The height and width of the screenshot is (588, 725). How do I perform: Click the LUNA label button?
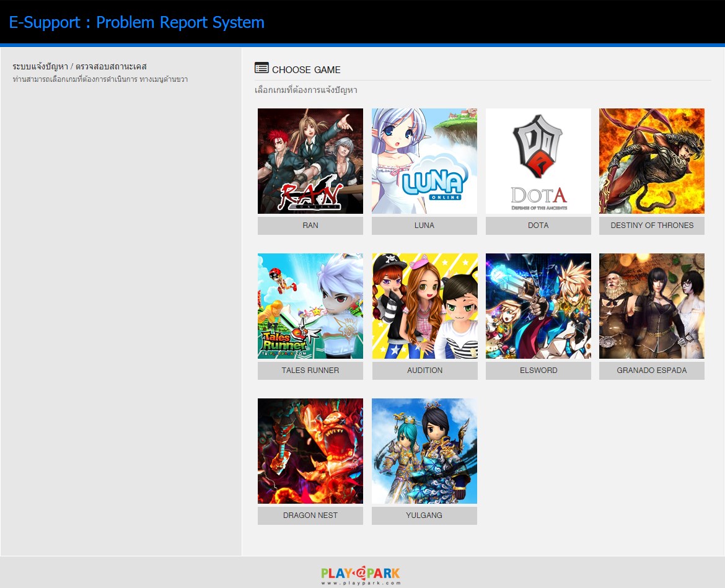pyautogui.click(x=424, y=226)
